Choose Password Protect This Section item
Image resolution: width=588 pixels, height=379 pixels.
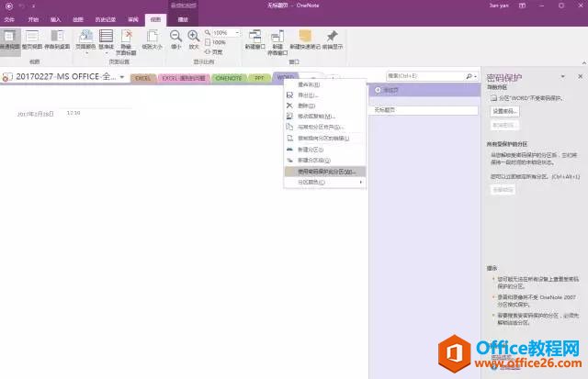[x=325, y=172]
